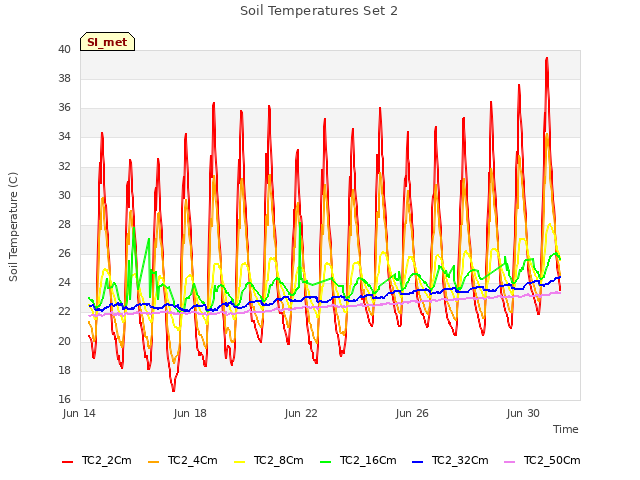This screenshot has height=480, width=640.
Task: Click the 16 y-axis tick label
Action: click(64, 399)
